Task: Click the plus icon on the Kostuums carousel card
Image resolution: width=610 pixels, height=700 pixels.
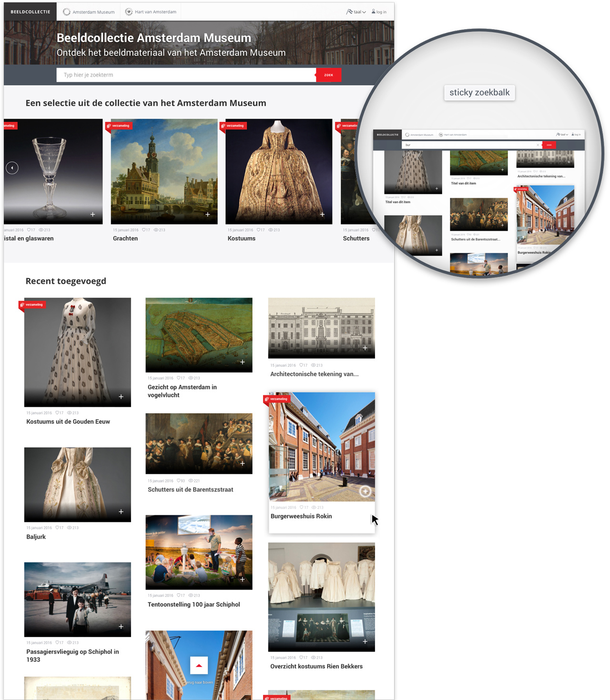Action: click(x=323, y=215)
